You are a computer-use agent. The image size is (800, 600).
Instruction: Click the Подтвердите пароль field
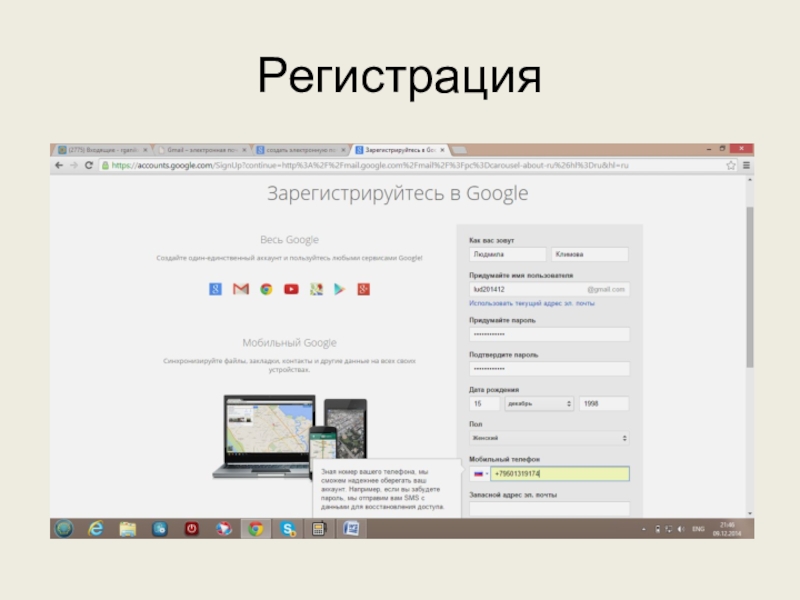(549, 369)
